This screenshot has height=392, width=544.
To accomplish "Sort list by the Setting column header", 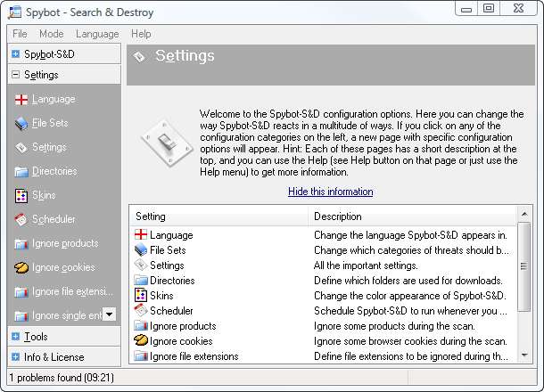I will click(218, 216).
